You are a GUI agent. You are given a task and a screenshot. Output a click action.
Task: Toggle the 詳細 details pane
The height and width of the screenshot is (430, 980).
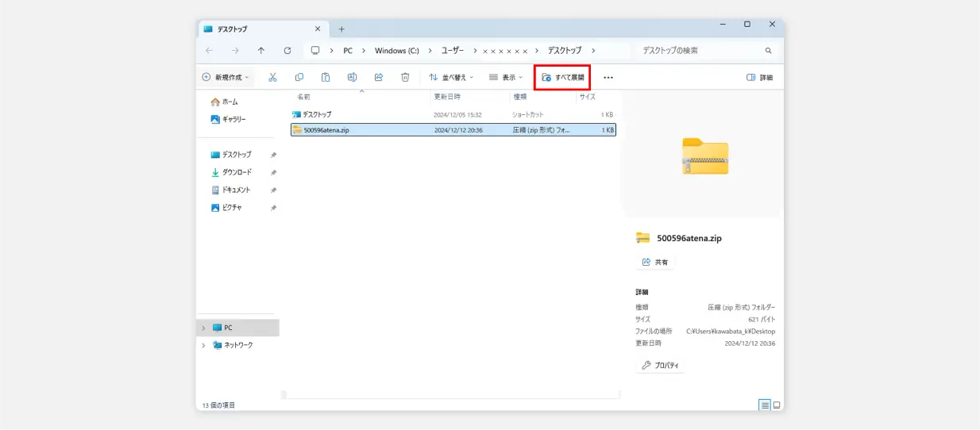click(759, 78)
